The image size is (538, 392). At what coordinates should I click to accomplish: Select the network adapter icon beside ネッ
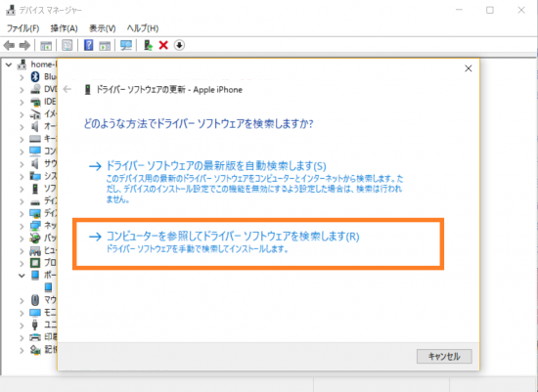(35, 226)
